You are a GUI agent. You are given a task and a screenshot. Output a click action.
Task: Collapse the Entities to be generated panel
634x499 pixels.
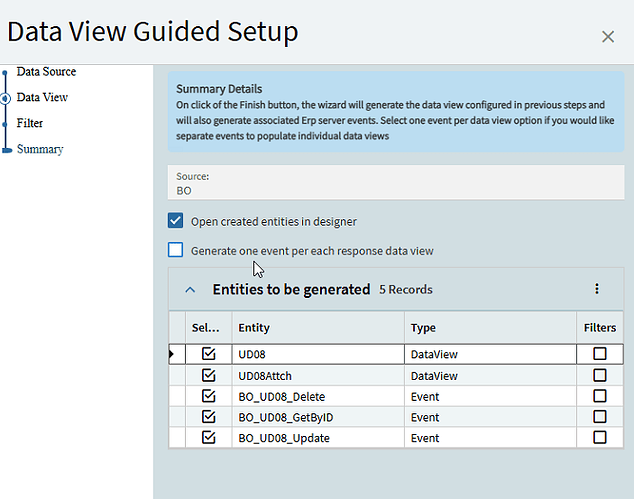[190, 290]
